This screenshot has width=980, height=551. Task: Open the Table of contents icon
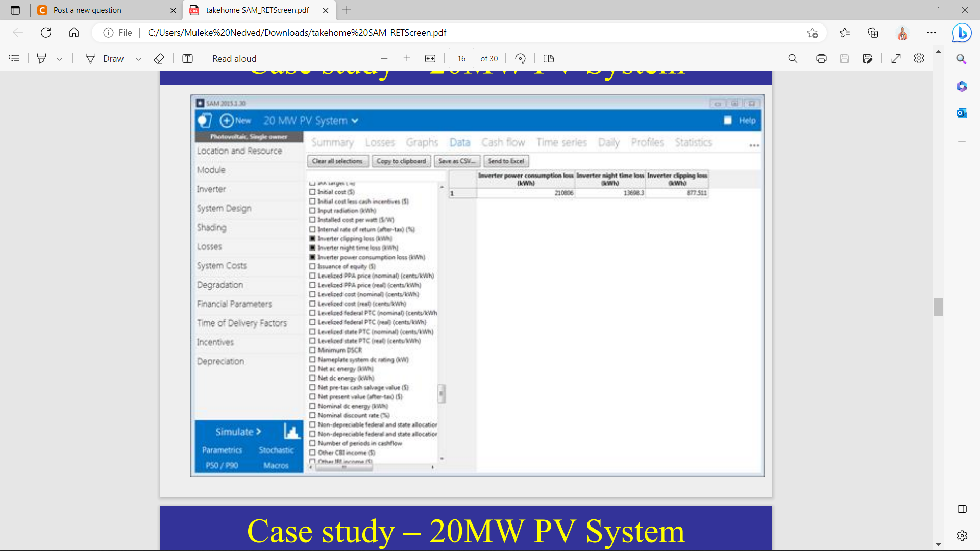(x=14, y=59)
